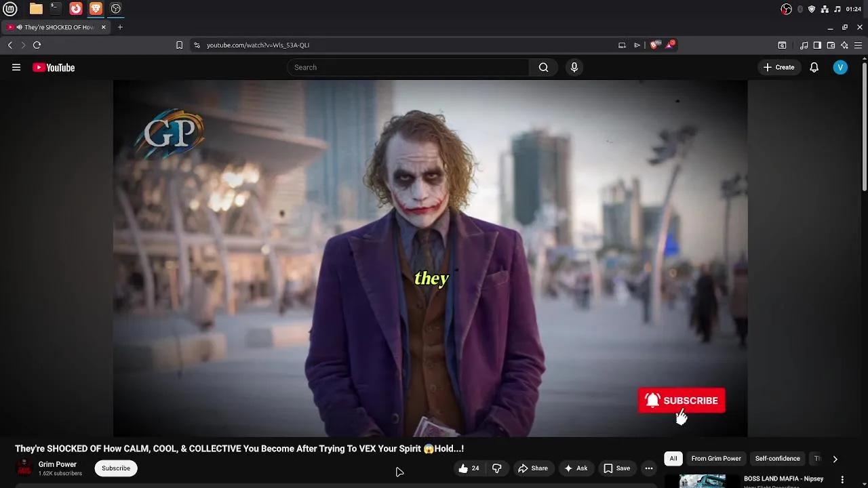Select the Self-confidence chip

pos(777,459)
